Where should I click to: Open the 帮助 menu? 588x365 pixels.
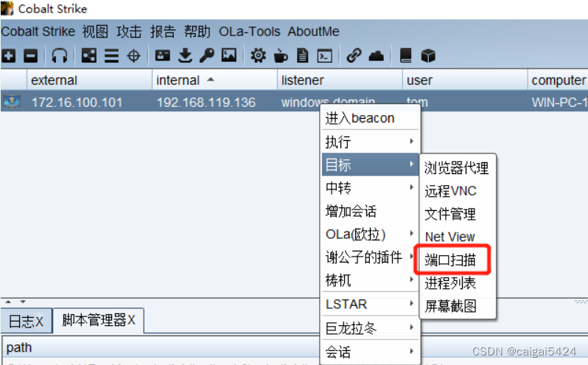(197, 32)
